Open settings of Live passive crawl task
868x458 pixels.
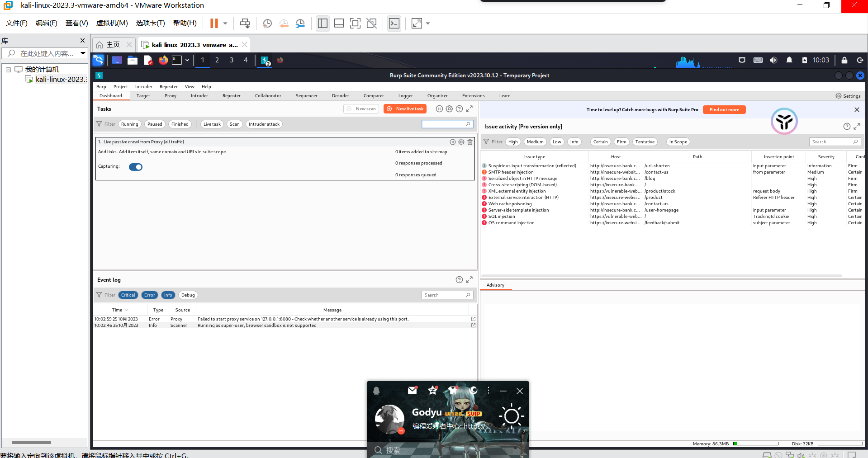[x=461, y=142]
